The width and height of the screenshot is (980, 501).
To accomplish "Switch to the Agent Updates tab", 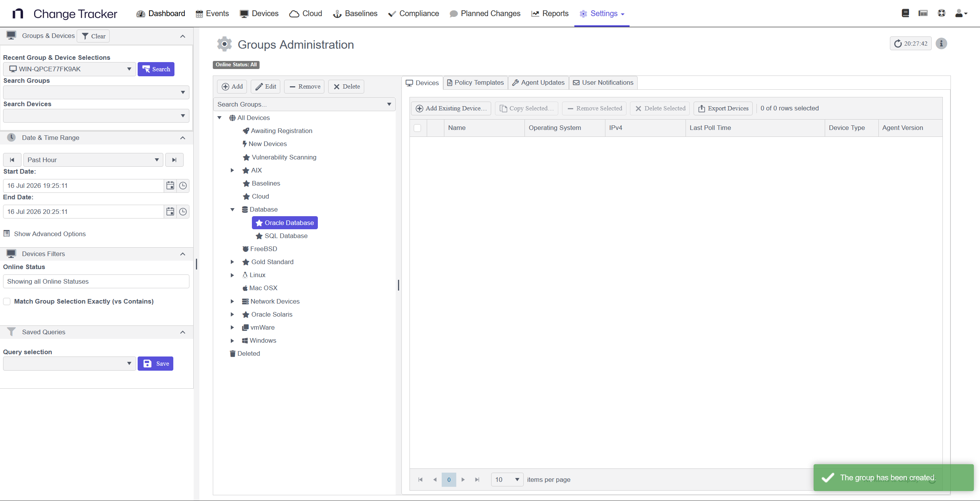I will 538,82.
